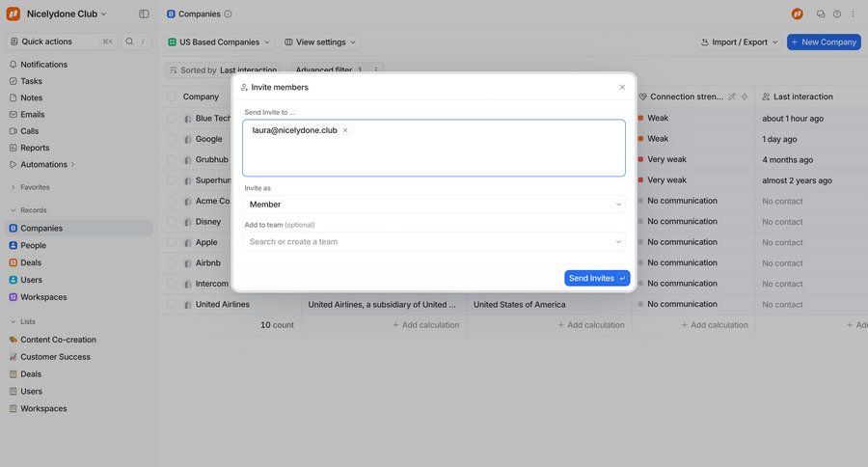Open Tasks in the sidebar
Screen dimensions: 868x467
coord(79,81)
